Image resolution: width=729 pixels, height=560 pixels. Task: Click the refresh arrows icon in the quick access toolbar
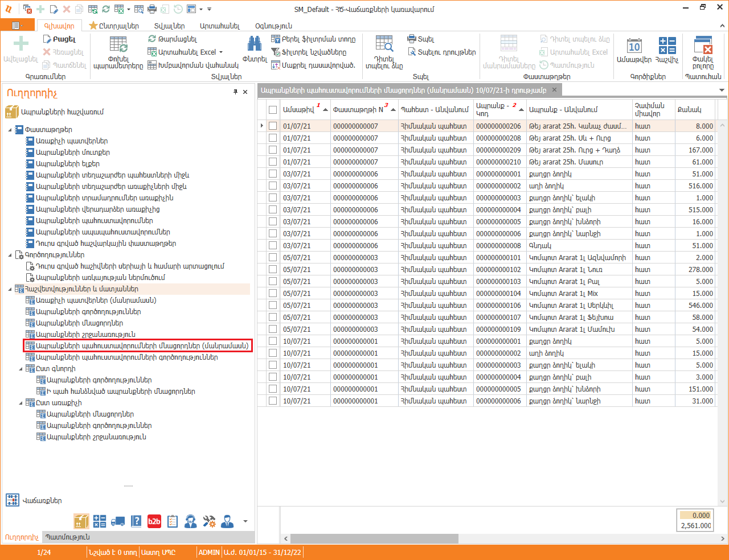coord(106,9)
